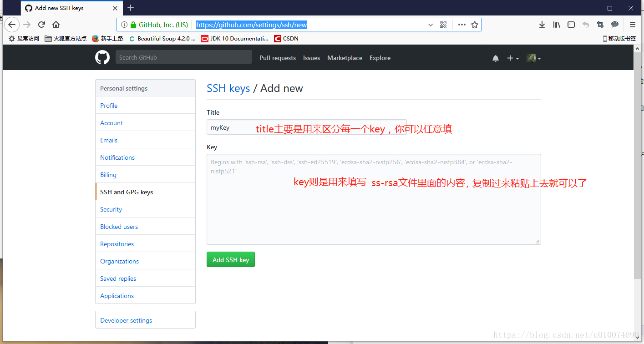The width and height of the screenshot is (644, 344).
Task: Open the JDK 10 Documentation bookmark
Action: pos(235,39)
